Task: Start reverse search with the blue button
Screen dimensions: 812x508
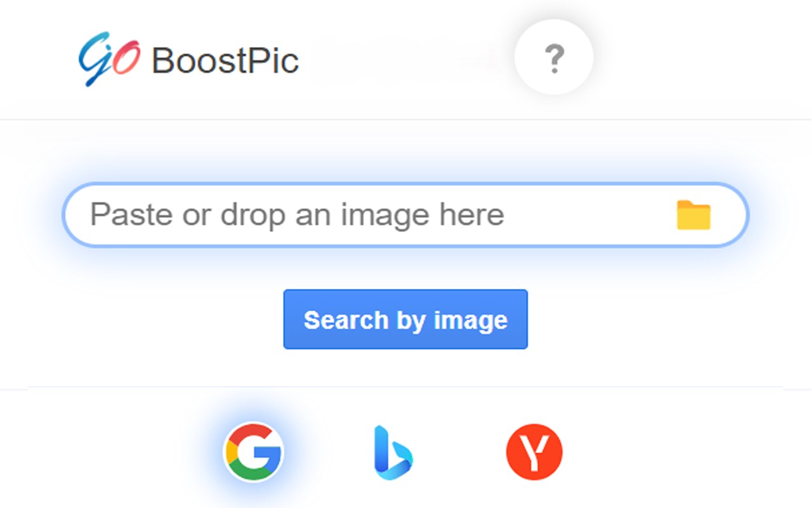Action: [x=405, y=319]
